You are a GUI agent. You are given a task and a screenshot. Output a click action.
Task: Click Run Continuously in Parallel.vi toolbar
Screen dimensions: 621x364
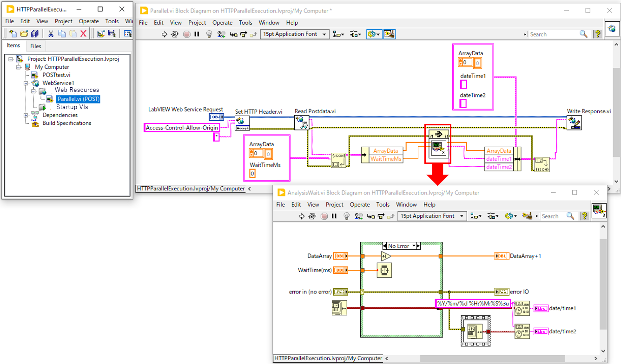175,34
